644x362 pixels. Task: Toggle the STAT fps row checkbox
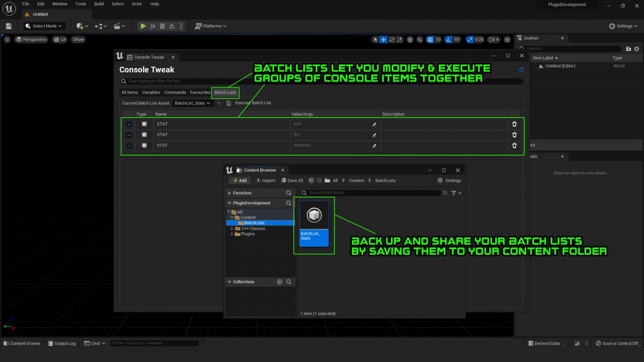[129, 135]
